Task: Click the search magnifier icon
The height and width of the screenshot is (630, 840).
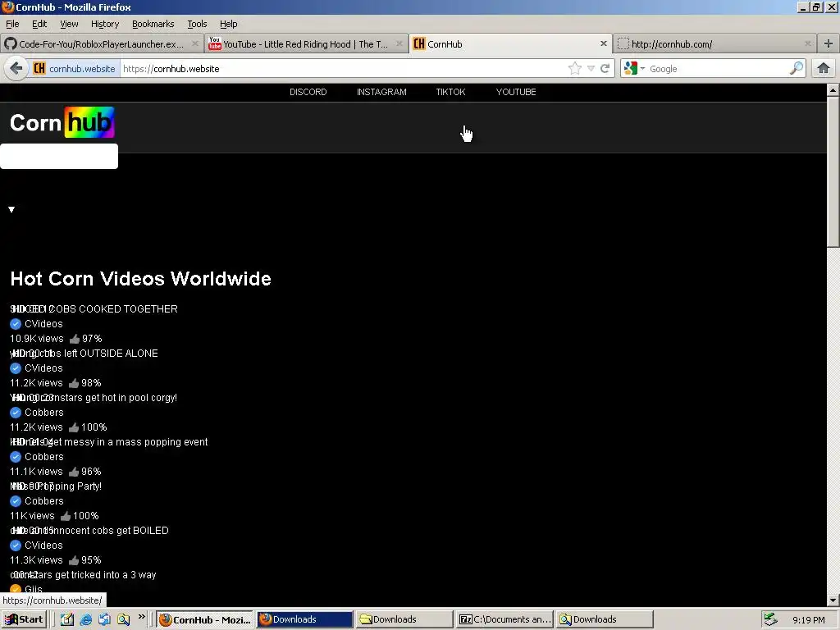Action: pyautogui.click(x=797, y=68)
